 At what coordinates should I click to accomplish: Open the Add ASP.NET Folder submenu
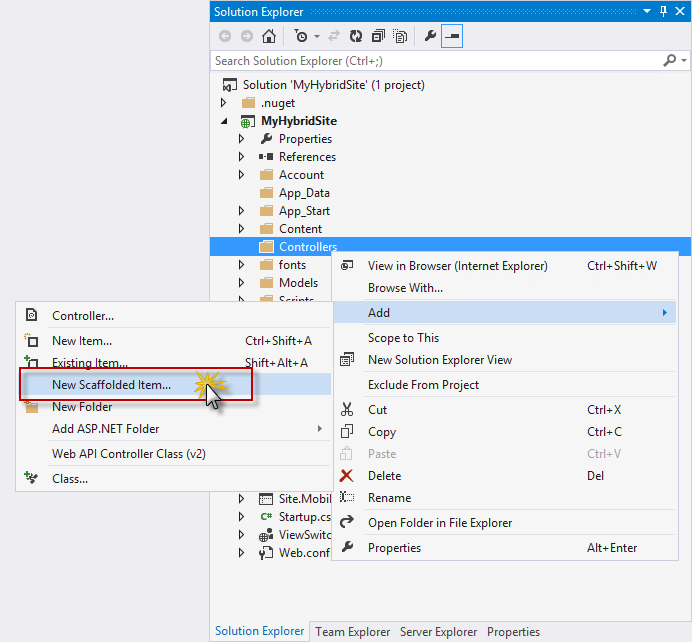coord(174,429)
